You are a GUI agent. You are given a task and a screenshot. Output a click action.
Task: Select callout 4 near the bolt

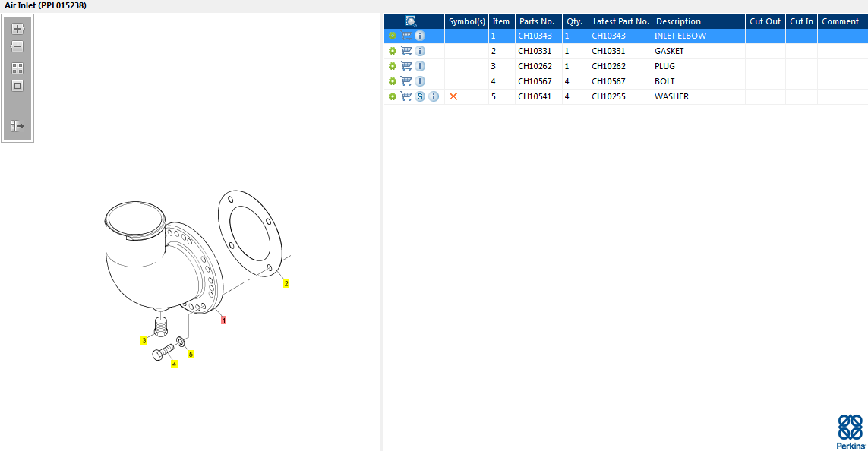click(x=175, y=364)
